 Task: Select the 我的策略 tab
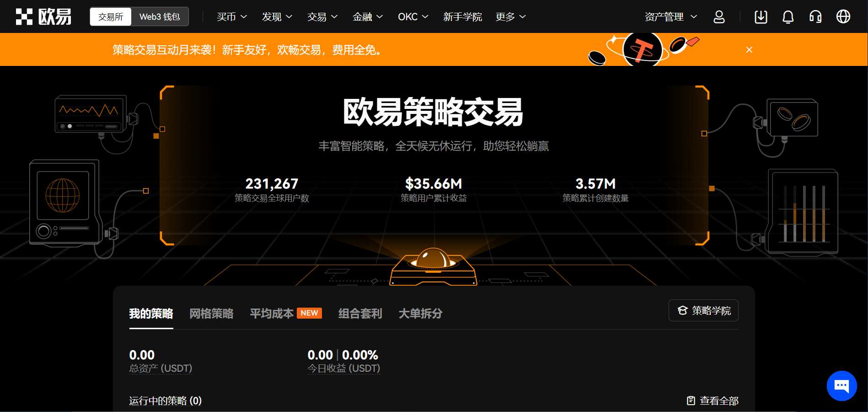pos(151,314)
